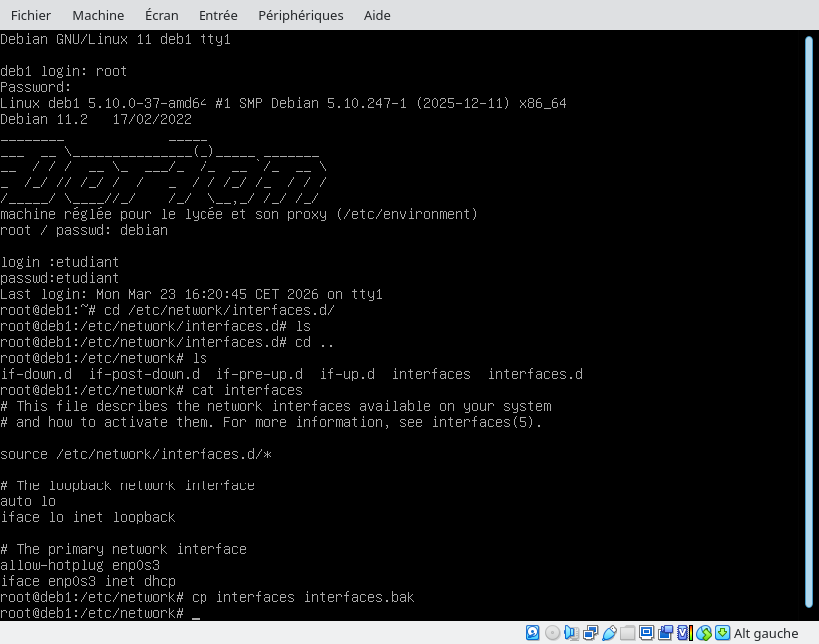This screenshot has width=819, height=644.
Task: Click the optical disc drive icon
Action: (x=552, y=633)
